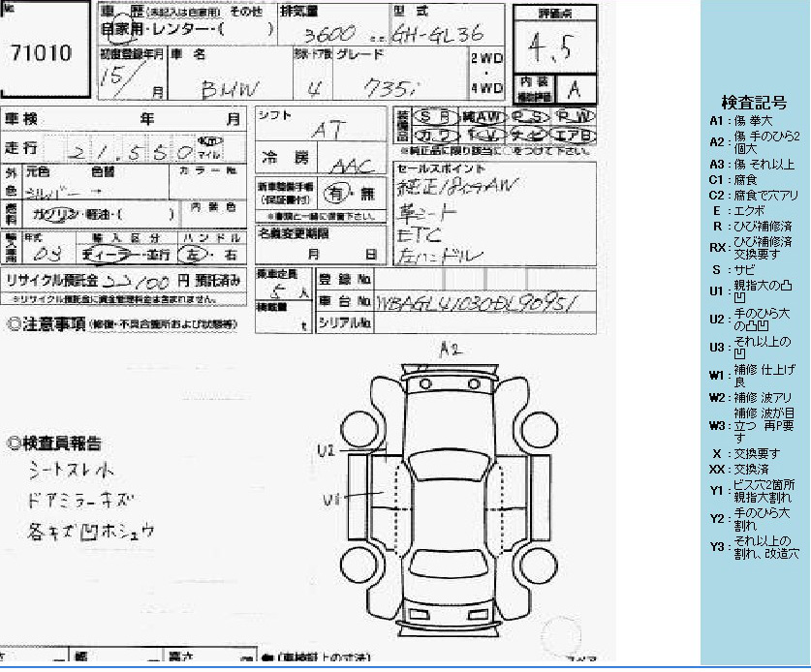Click the import model year 03
Viewport: 811px width, 672px height.
[x=48, y=255]
